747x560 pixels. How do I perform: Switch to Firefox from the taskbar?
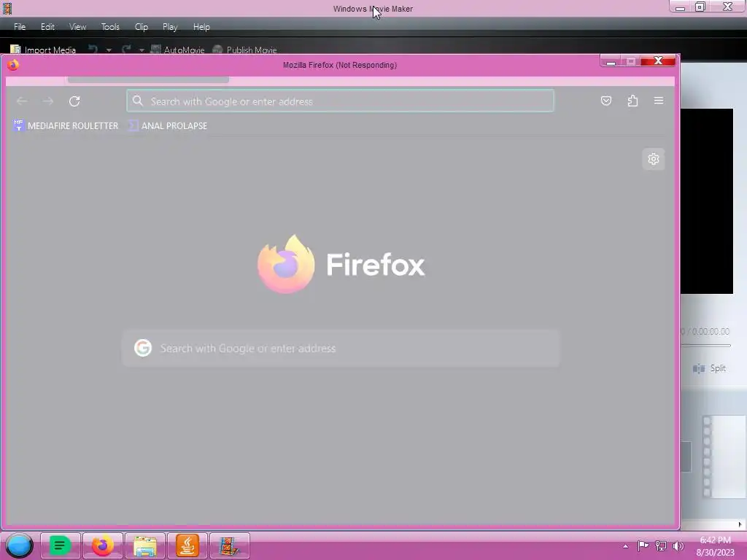pos(102,545)
